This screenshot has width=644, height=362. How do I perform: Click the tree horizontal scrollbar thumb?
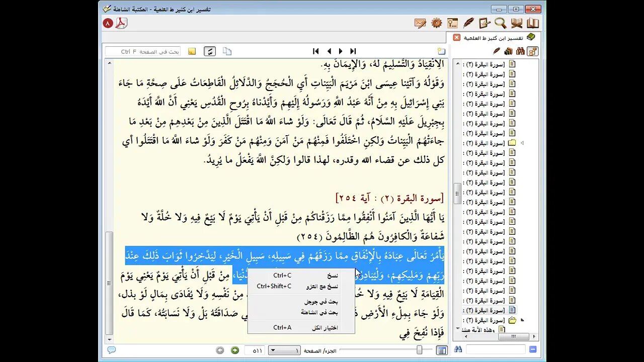pyautogui.click(x=513, y=336)
